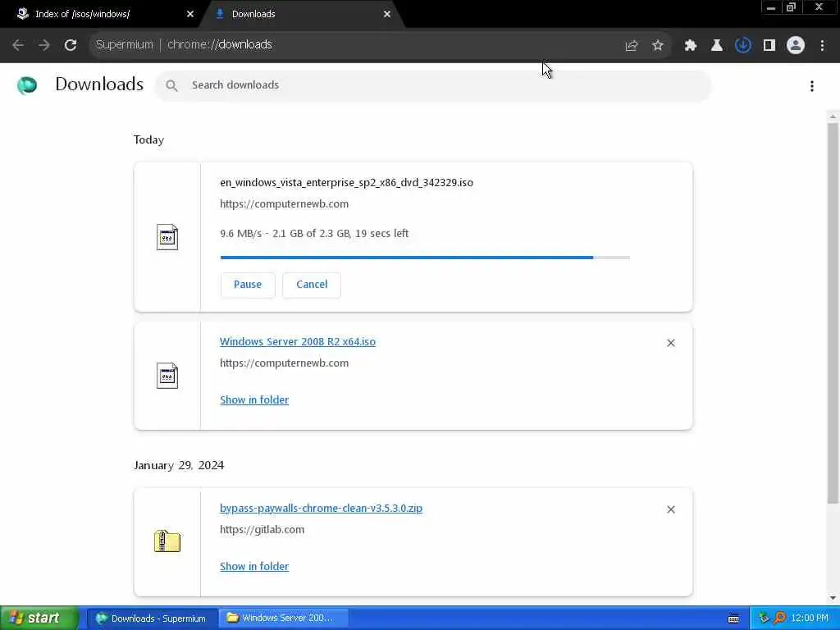This screenshot has width=840, height=630.
Task: Cancel the Vista enterprise ISO download
Action: [x=312, y=285]
